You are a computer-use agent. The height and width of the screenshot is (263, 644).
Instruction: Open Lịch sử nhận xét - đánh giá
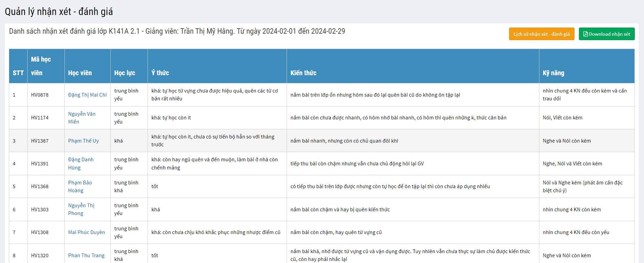pyautogui.click(x=541, y=34)
